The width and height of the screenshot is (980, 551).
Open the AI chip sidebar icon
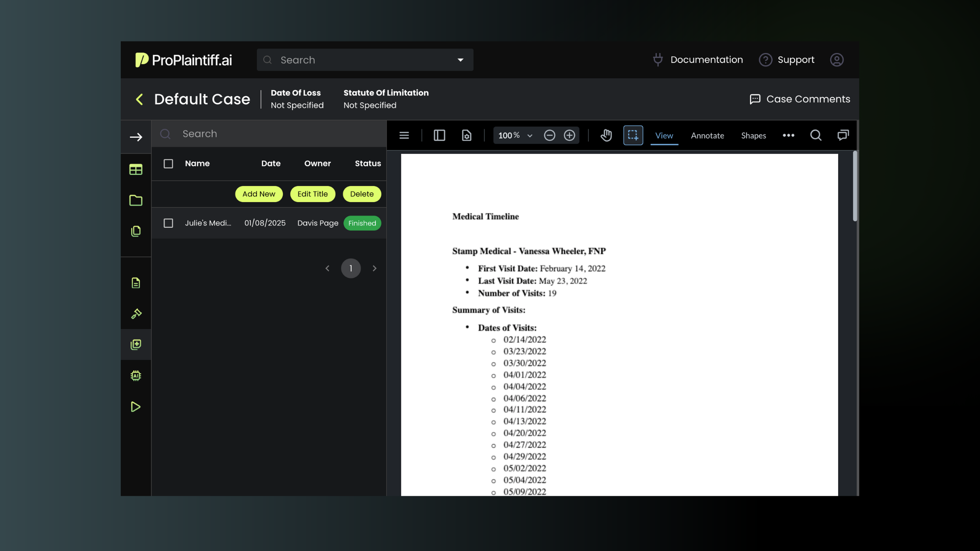pos(136,376)
